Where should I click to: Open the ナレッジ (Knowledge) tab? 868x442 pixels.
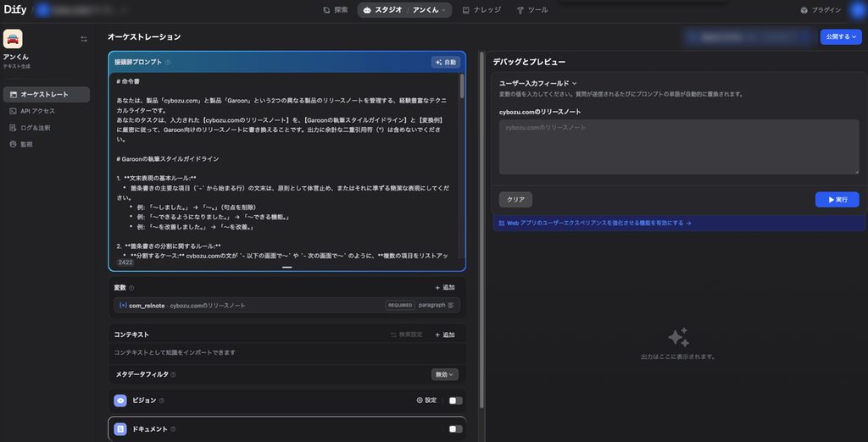pyautogui.click(x=481, y=10)
